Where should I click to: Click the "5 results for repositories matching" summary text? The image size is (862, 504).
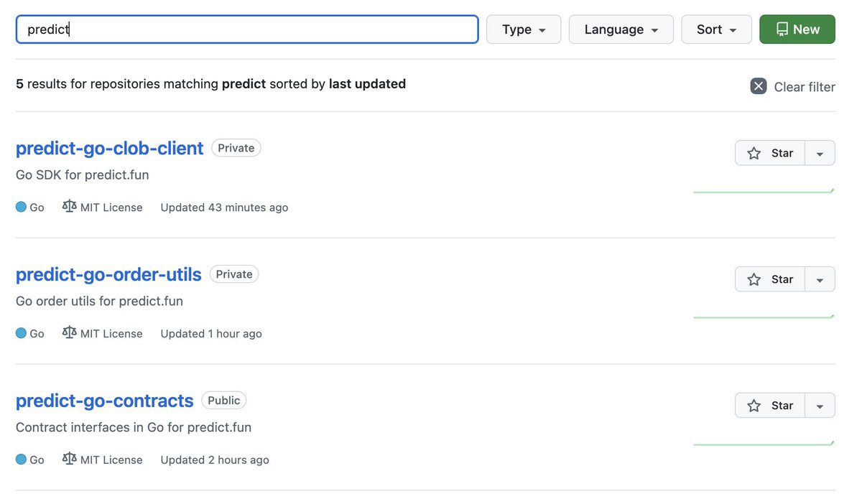[117, 84]
